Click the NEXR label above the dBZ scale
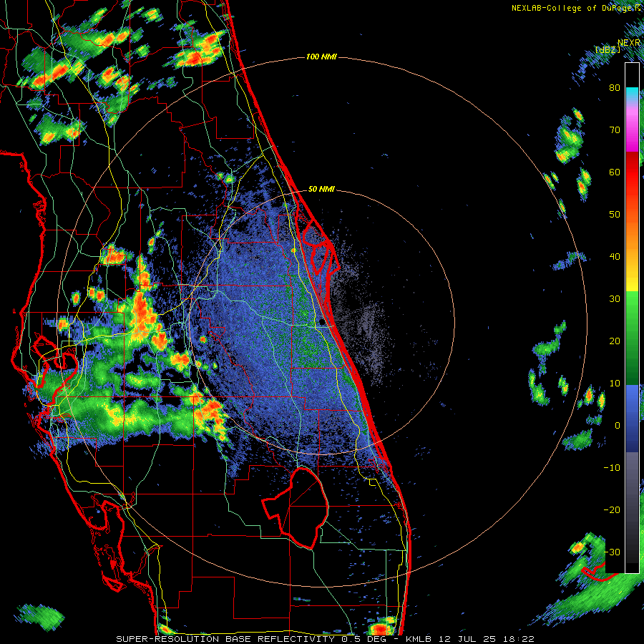The height and width of the screenshot is (644, 644). [x=629, y=43]
